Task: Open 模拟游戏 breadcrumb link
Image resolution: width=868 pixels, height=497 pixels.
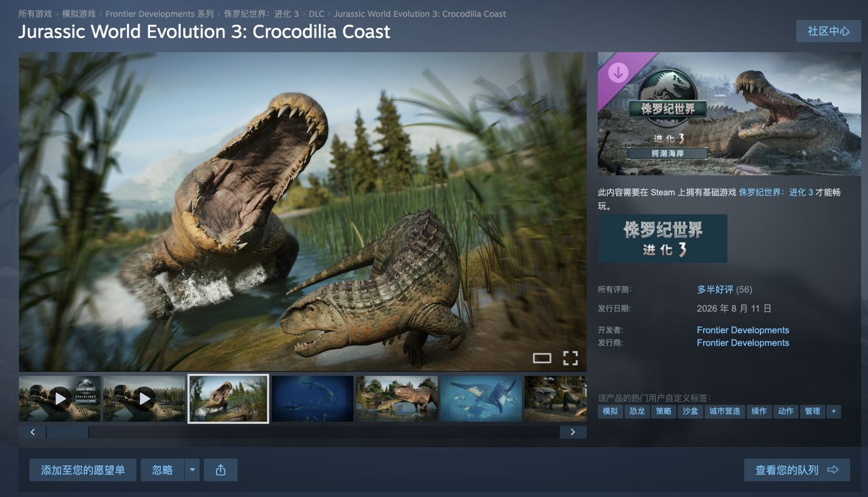Action: point(79,13)
